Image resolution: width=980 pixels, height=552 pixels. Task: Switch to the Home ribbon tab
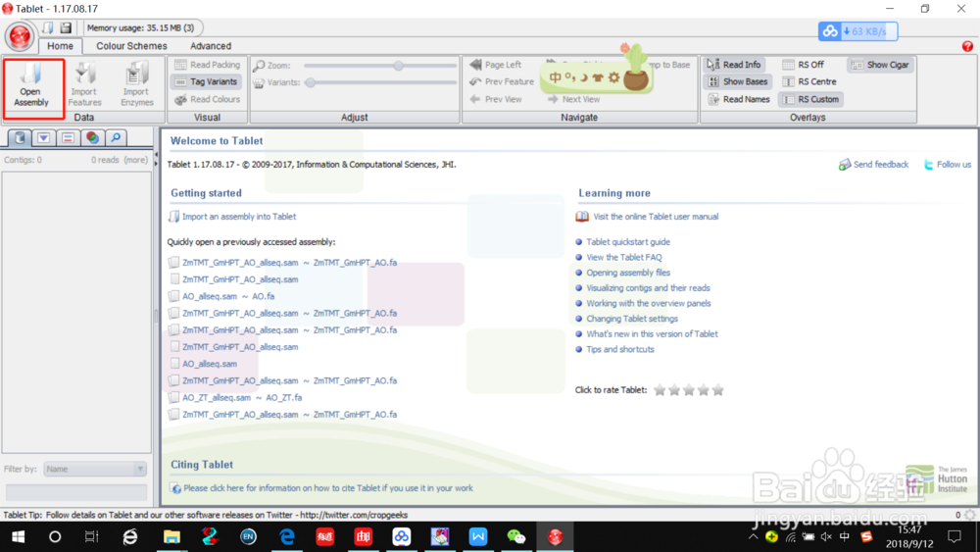(60, 46)
